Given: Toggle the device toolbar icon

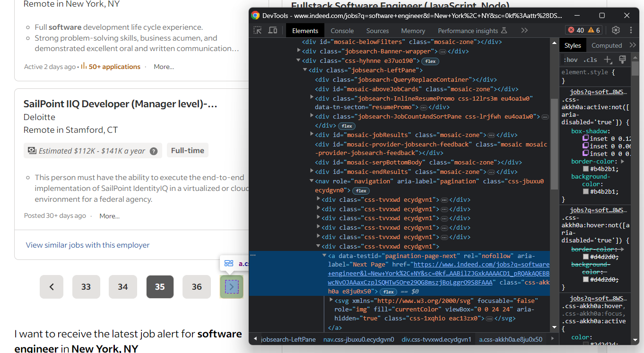Looking at the screenshot, I should (273, 30).
